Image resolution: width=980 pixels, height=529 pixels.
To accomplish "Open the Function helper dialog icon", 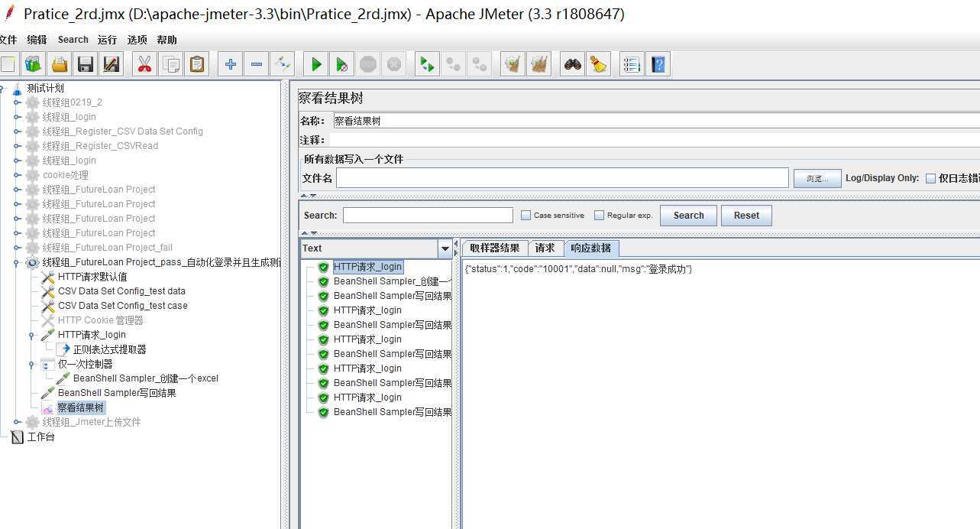I will (631, 64).
